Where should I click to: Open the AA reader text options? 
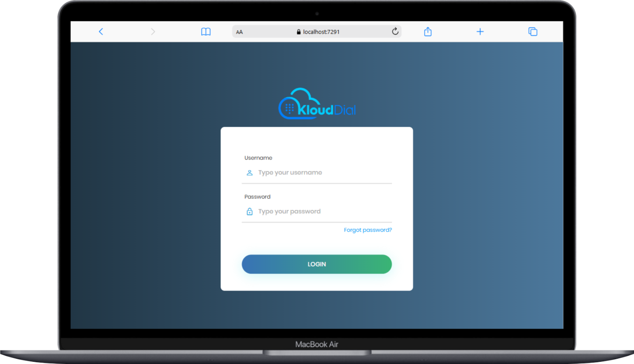pyautogui.click(x=240, y=32)
